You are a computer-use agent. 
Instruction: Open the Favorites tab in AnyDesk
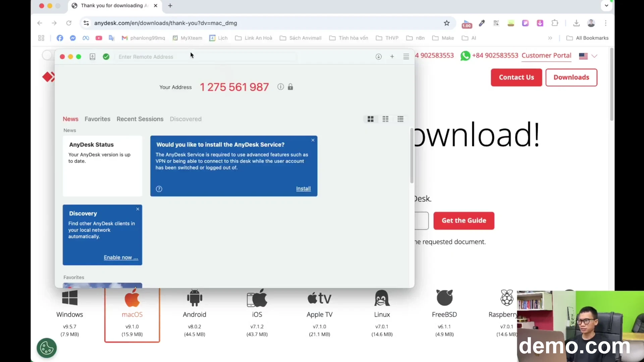pos(97,119)
